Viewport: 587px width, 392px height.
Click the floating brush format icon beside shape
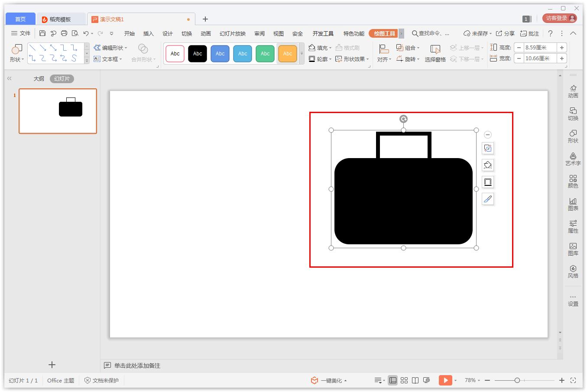point(488,199)
